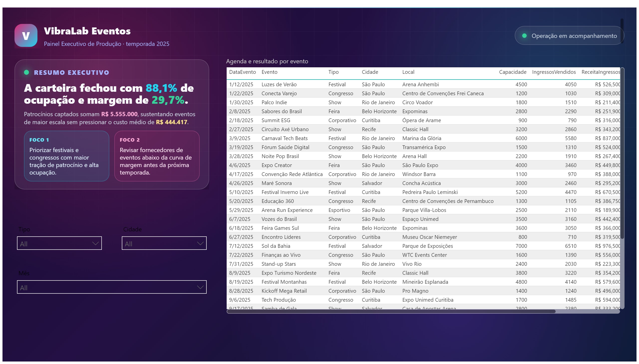Image resolution: width=639 pixels, height=364 pixels.
Task: Open the Cidade slicer dropdown
Action: pos(164,243)
